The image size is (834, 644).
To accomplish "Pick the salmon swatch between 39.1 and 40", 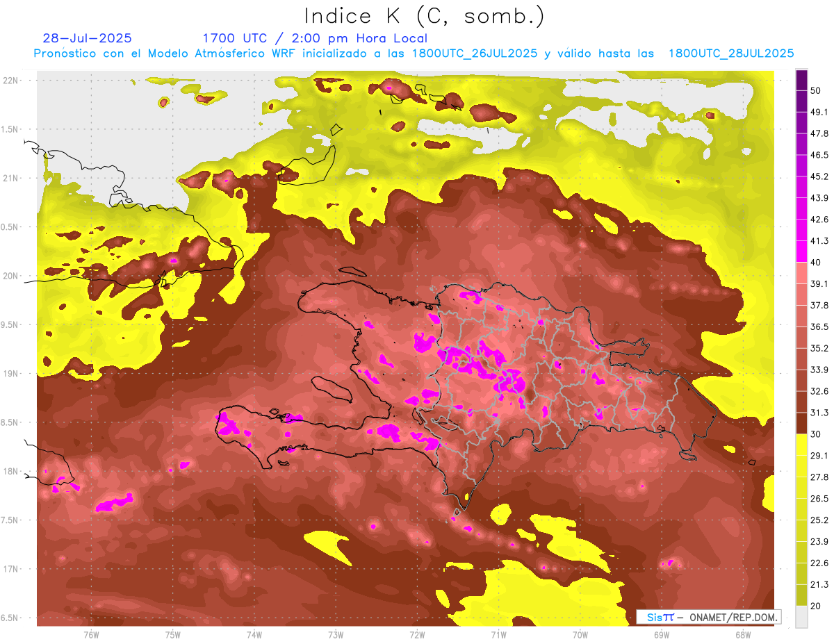I will [x=801, y=273].
